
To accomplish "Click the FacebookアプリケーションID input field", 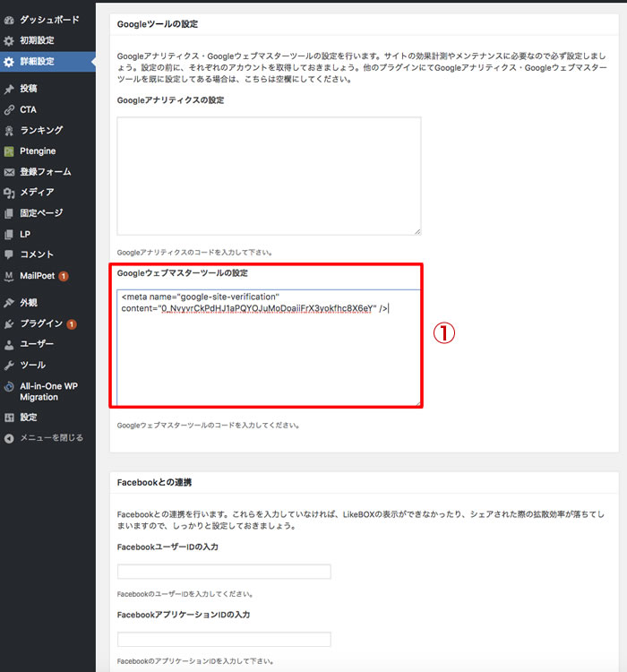I will [224, 640].
